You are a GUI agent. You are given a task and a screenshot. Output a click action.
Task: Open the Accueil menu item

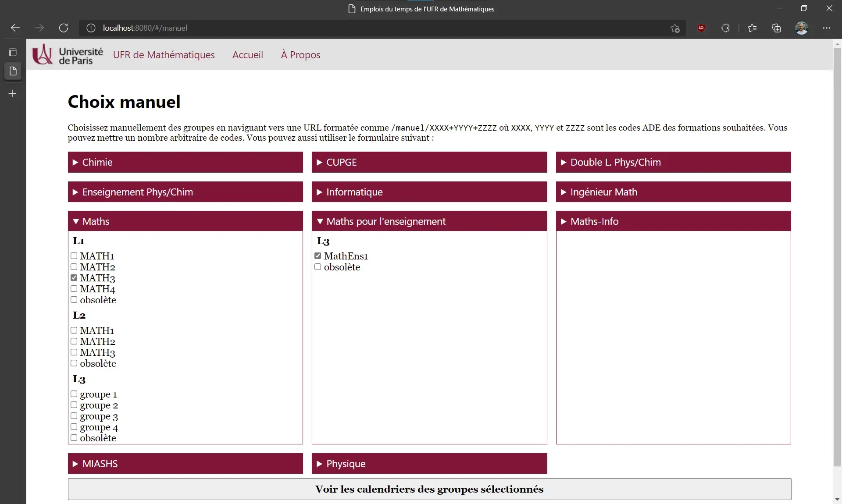click(x=247, y=54)
